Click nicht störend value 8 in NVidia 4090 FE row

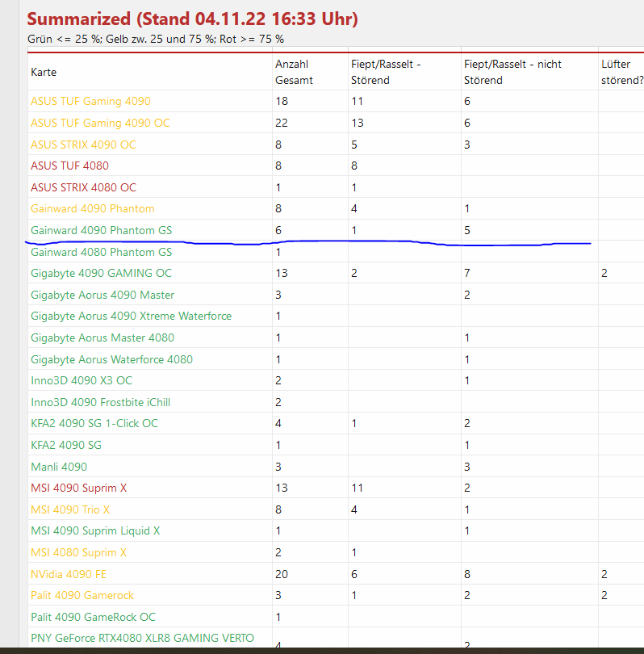pyautogui.click(x=467, y=574)
